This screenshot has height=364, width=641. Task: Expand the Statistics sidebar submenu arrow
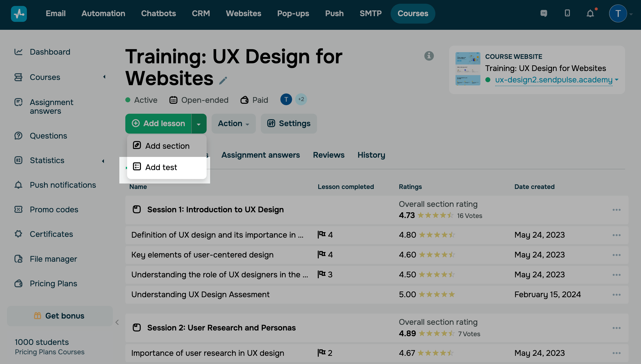click(103, 161)
